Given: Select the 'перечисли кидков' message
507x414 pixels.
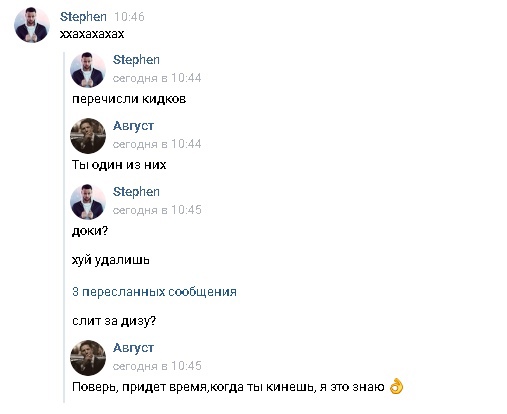Looking at the screenshot, I should (129, 99).
